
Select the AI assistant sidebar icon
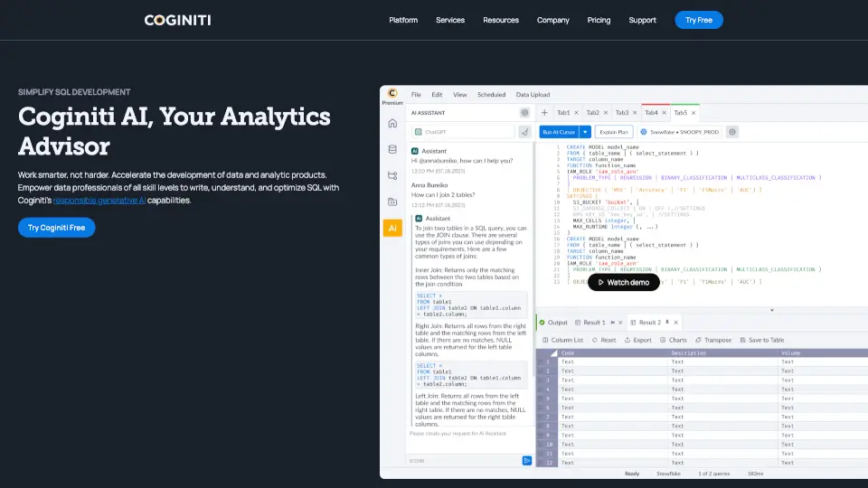[392, 229]
